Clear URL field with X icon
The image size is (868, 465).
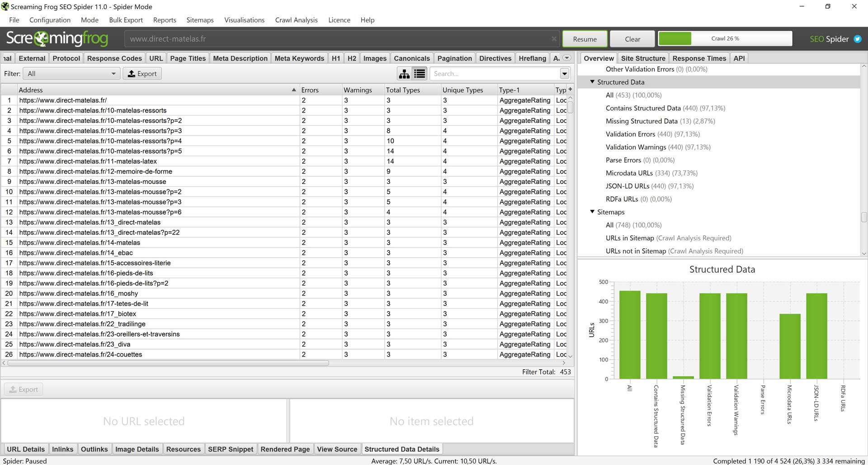[x=554, y=39]
